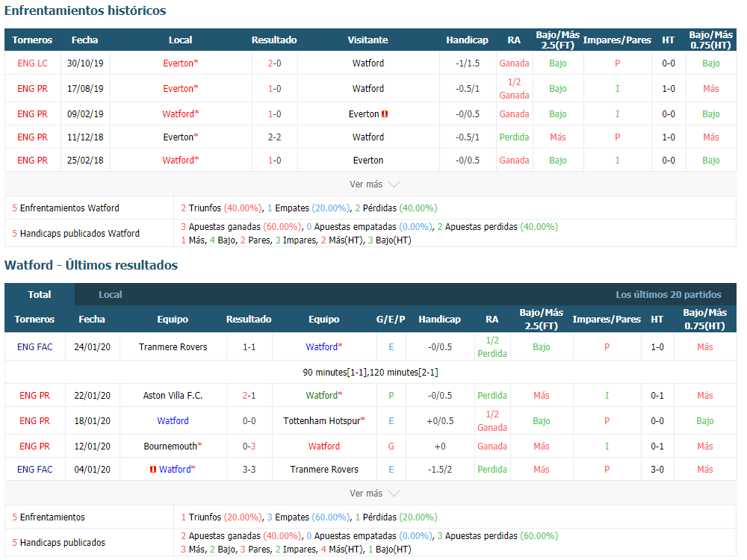
Task: Open Everton visitor link on 25/02/18 row
Action: pyautogui.click(x=368, y=161)
